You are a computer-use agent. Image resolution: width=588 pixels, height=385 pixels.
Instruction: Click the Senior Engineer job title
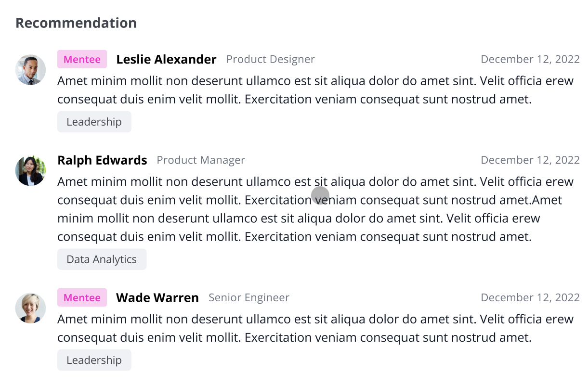248,297
